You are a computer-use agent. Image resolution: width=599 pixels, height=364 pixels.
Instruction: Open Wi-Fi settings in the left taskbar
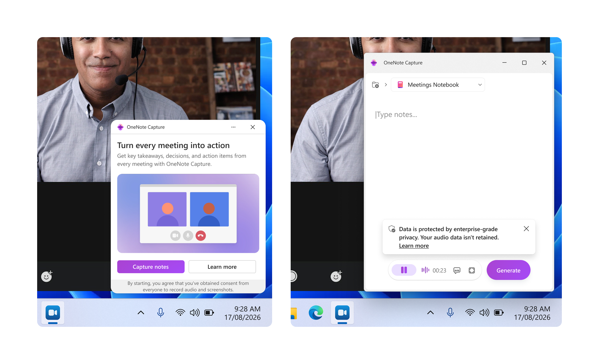point(180,312)
